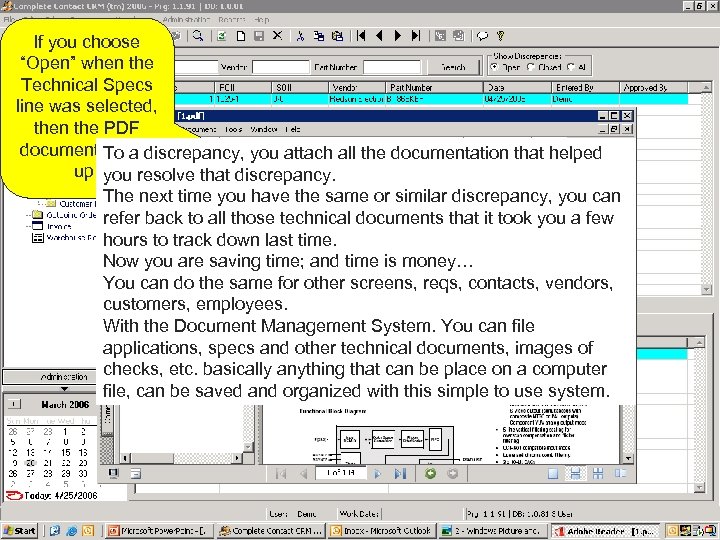Click the scissors Cut icon
Viewport: 720px width, 540px height.
pyautogui.click(x=300, y=36)
